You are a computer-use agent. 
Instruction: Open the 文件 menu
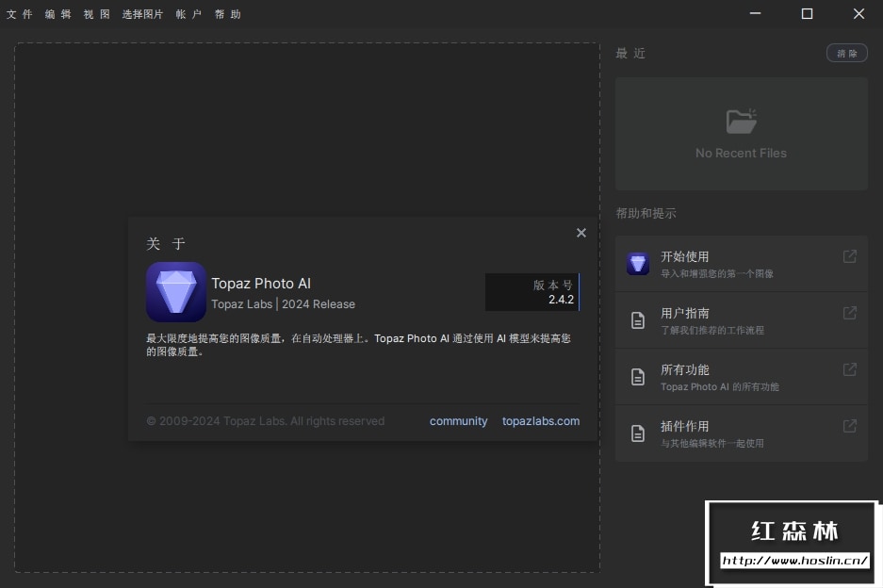[19, 14]
